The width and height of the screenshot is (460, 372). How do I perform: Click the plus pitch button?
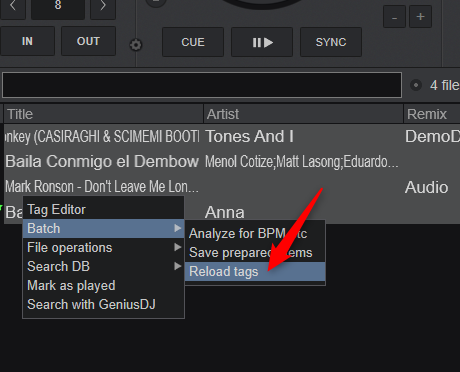tap(421, 17)
